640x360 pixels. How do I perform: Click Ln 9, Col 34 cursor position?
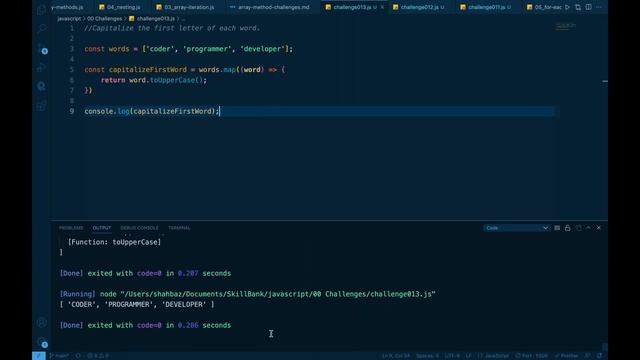tap(396, 356)
